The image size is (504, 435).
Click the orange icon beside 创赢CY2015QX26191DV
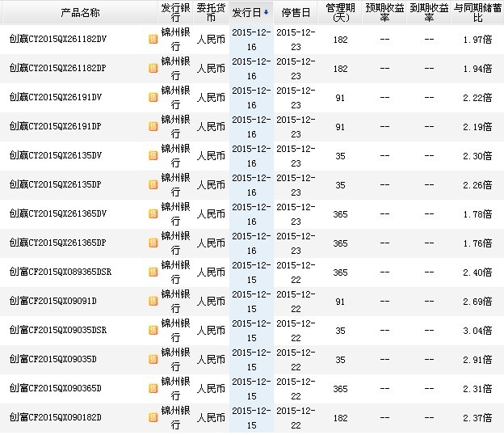(x=153, y=98)
